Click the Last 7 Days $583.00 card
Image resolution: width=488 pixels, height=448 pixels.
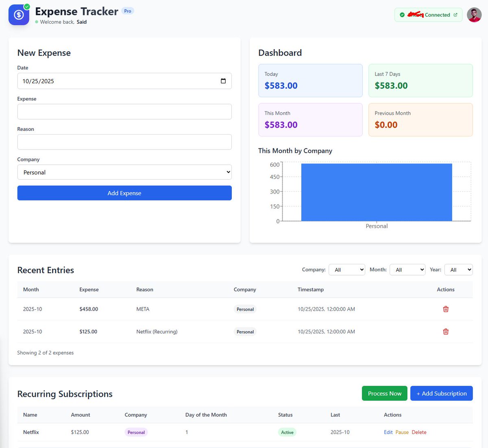420,80
